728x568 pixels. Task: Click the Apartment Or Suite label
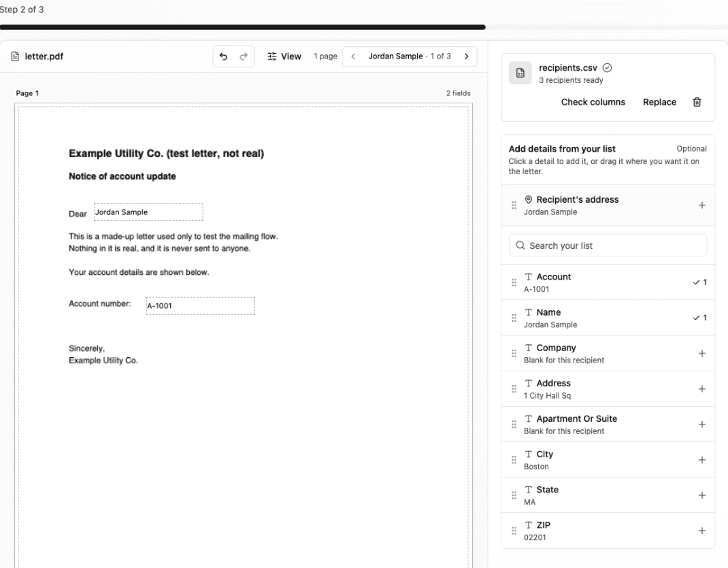pyautogui.click(x=577, y=418)
